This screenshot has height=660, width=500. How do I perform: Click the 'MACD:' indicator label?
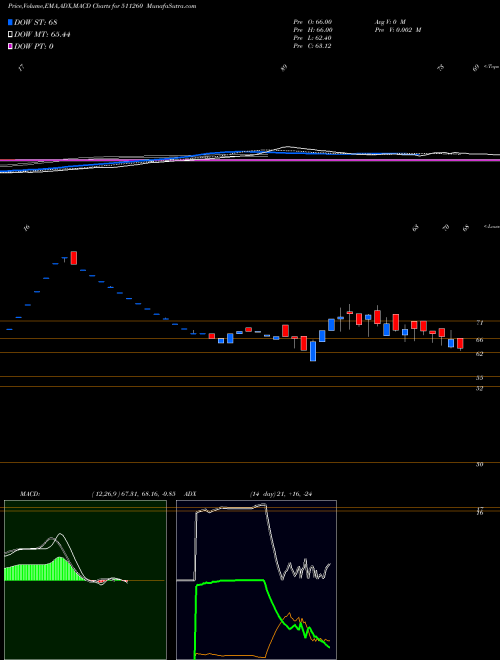click(30, 493)
